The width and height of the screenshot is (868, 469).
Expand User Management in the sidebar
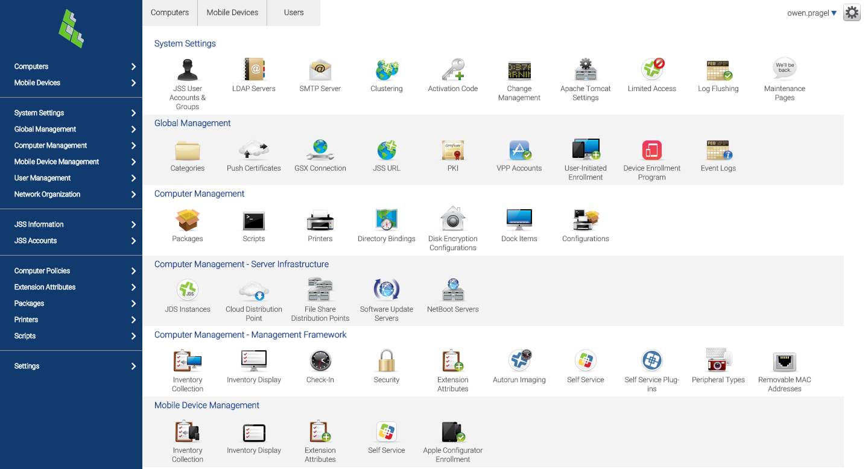tap(71, 178)
